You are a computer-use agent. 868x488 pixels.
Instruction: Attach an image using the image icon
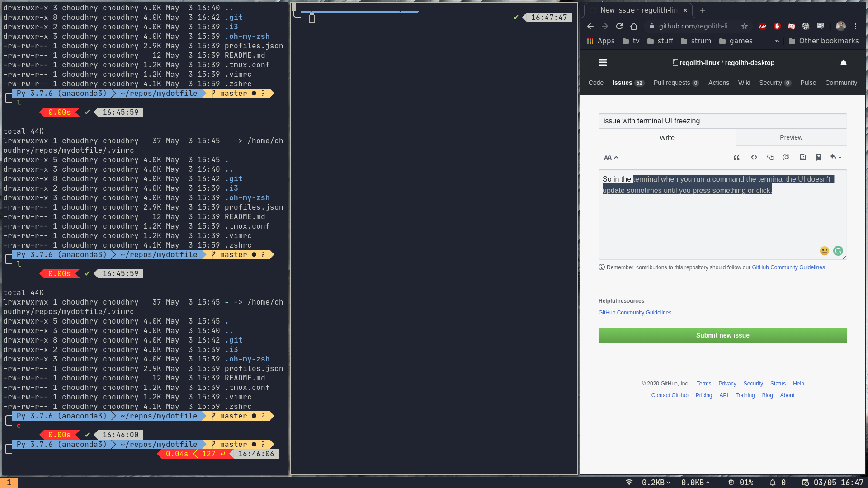point(803,157)
